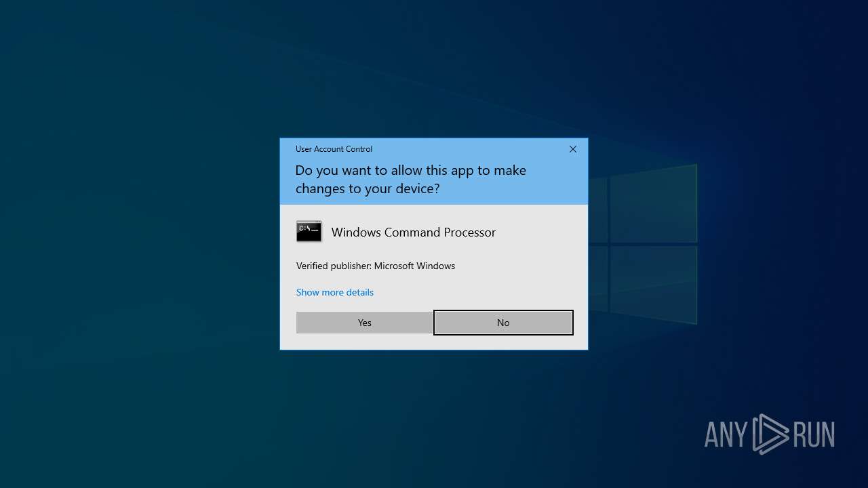Click the Verified publisher: Microsoft Windows text
The height and width of the screenshot is (488, 868).
pyautogui.click(x=376, y=266)
